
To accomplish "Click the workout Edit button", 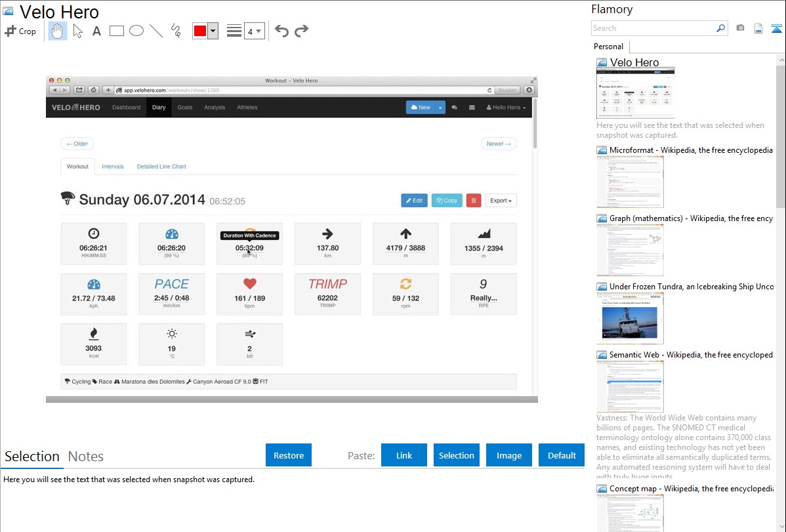I will coord(415,201).
